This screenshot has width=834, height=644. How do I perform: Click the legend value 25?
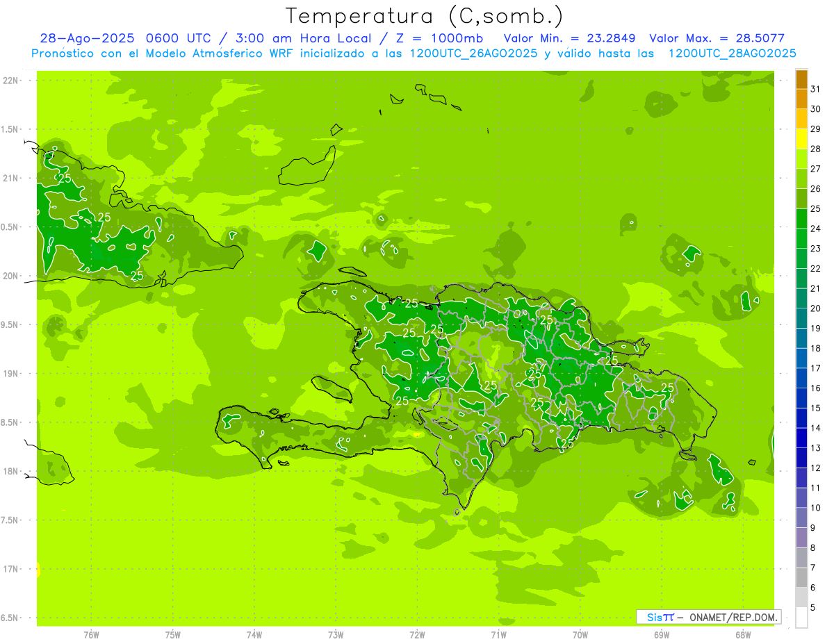[815, 208]
